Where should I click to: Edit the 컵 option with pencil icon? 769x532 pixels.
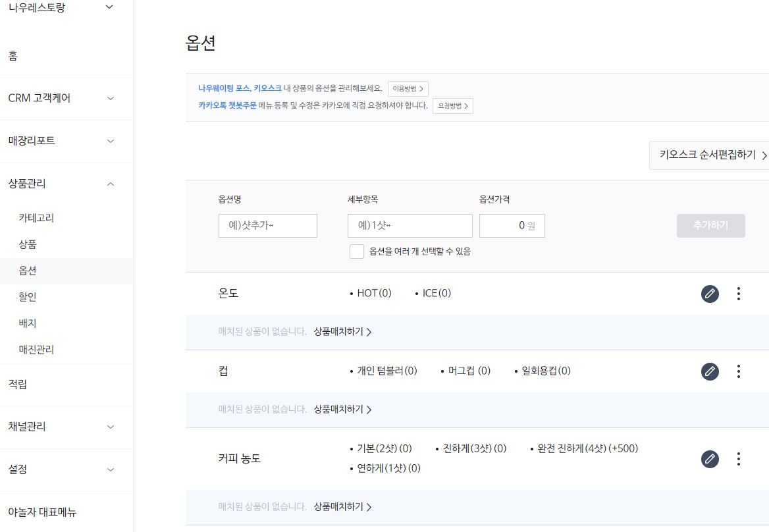click(710, 371)
